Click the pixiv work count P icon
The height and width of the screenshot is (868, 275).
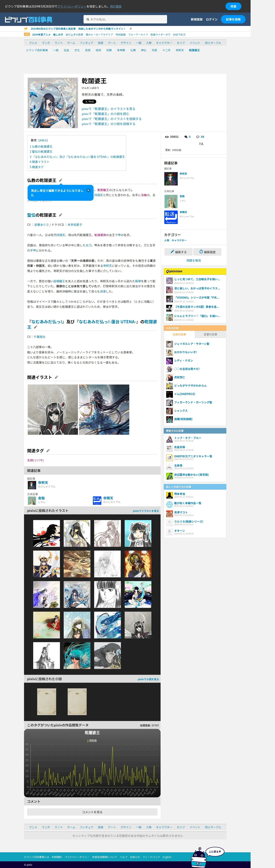tap(198, 137)
